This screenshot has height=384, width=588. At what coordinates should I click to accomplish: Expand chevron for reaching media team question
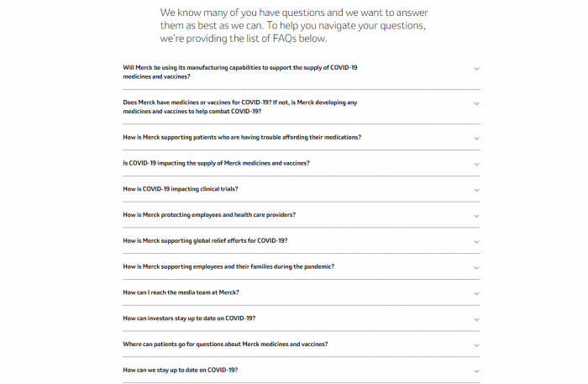coord(476,293)
